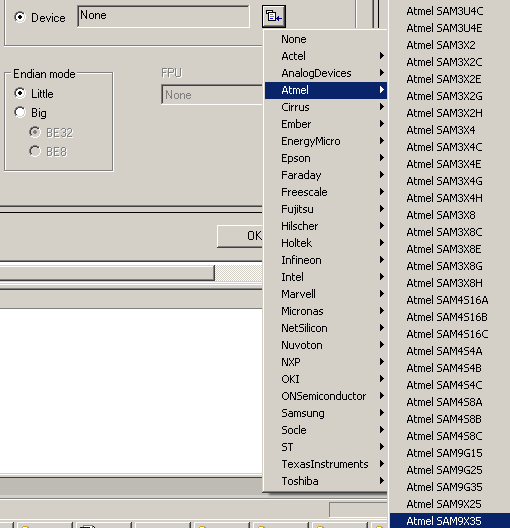Choose the OKI vendor entry

(326, 379)
